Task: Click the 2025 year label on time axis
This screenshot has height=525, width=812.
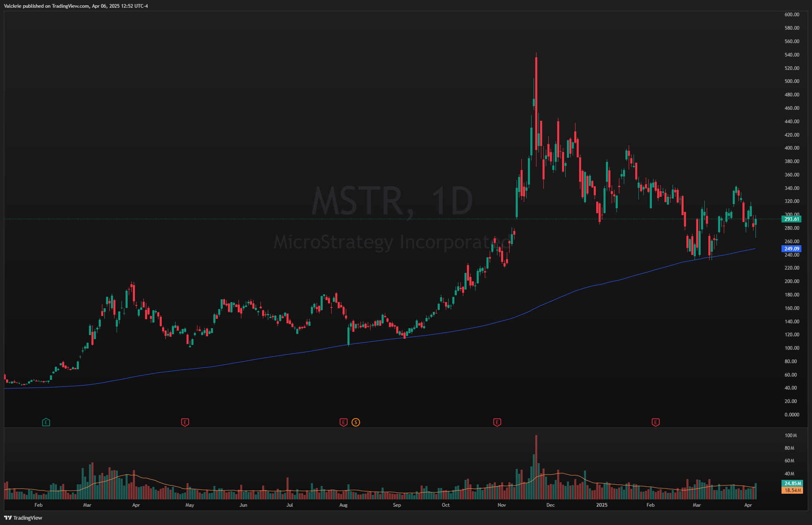Action: (x=602, y=505)
